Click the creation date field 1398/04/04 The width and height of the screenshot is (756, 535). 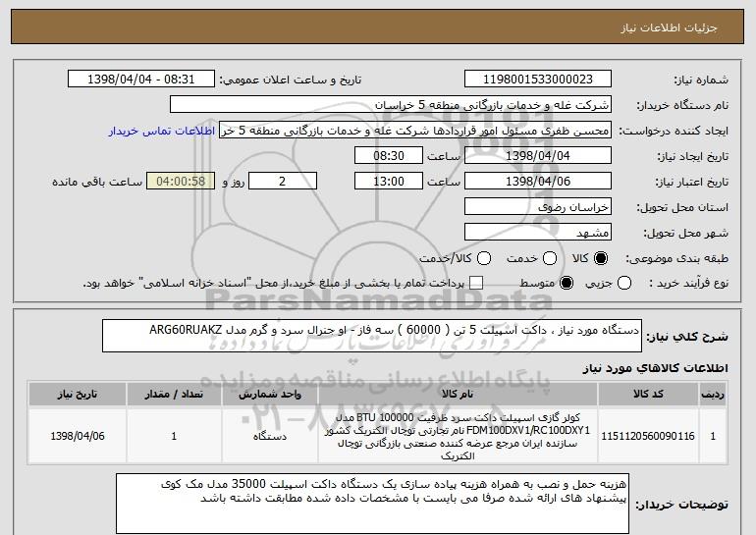coord(538,156)
